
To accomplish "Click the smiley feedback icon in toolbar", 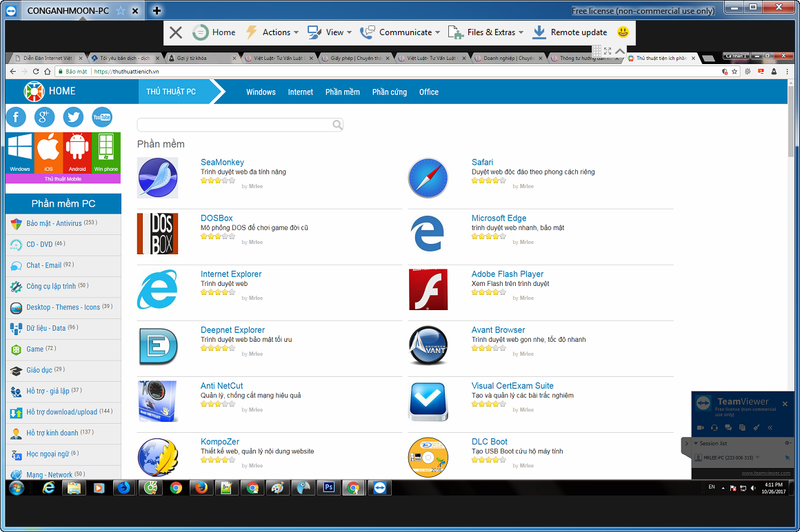I will [x=623, y=32].
